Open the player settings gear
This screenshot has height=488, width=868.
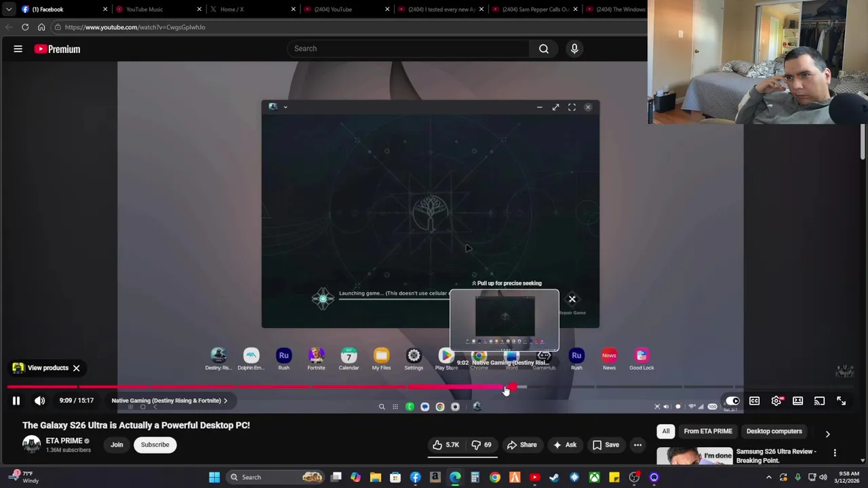click(x=776, y=401)
